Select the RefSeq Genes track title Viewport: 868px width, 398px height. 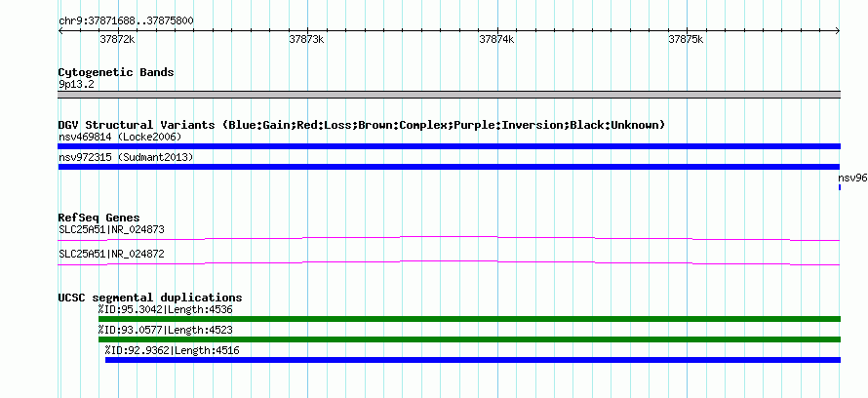click(99, 218)
